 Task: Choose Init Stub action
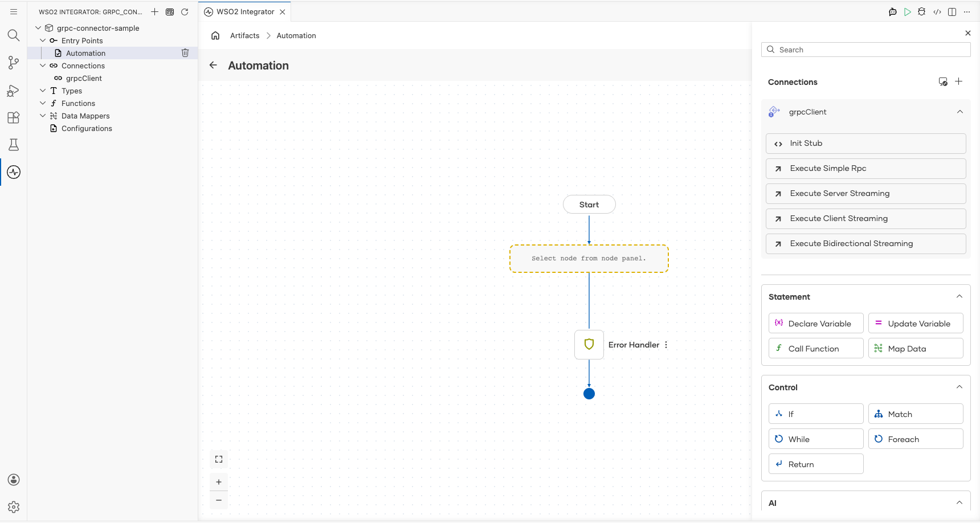[x=866, y=144]
